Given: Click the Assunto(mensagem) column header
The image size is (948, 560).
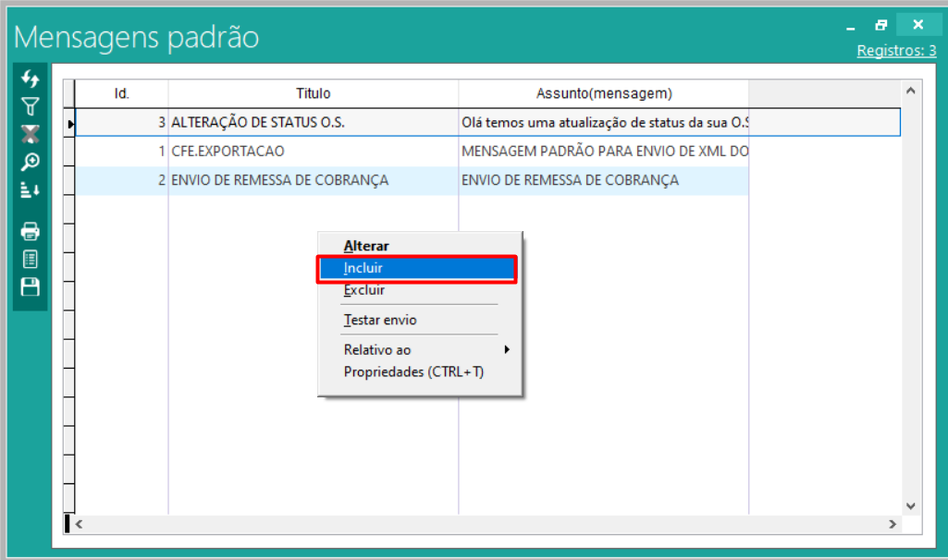Looking at the screenshot, I should (x=603, y=93).
